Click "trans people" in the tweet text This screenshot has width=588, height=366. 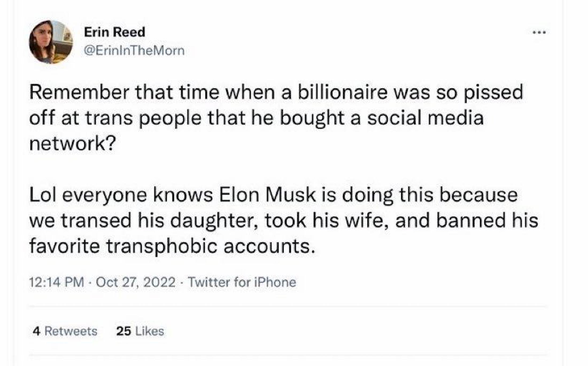[x=143, y=118]
